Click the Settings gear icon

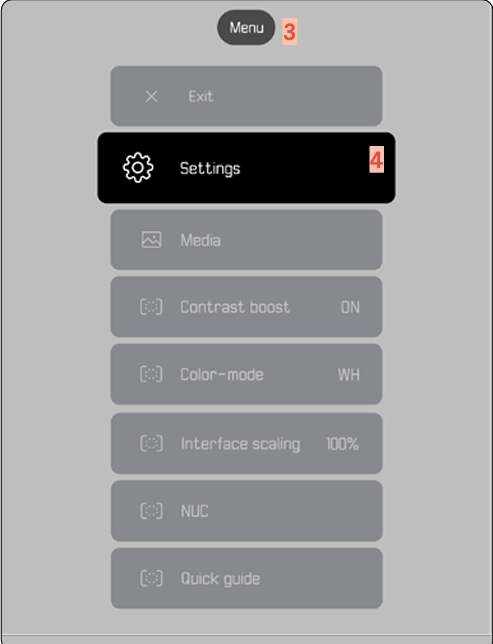(x=138, y=168)
